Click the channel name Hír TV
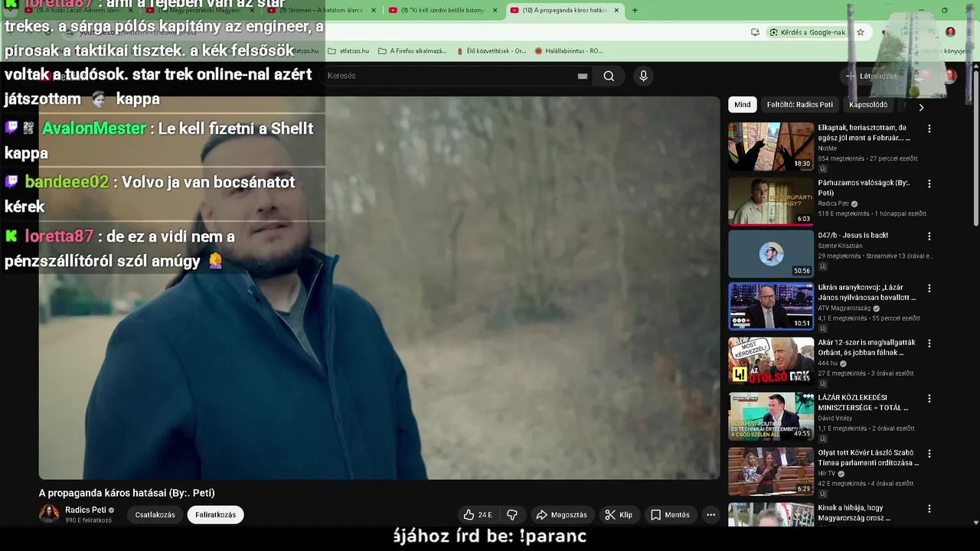 tap(827, 474)
